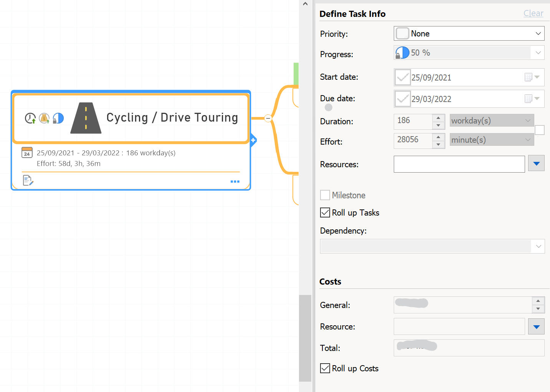Open the topic notes icon
The width and height of the screenshot is (550, 392).
[28, 180]
